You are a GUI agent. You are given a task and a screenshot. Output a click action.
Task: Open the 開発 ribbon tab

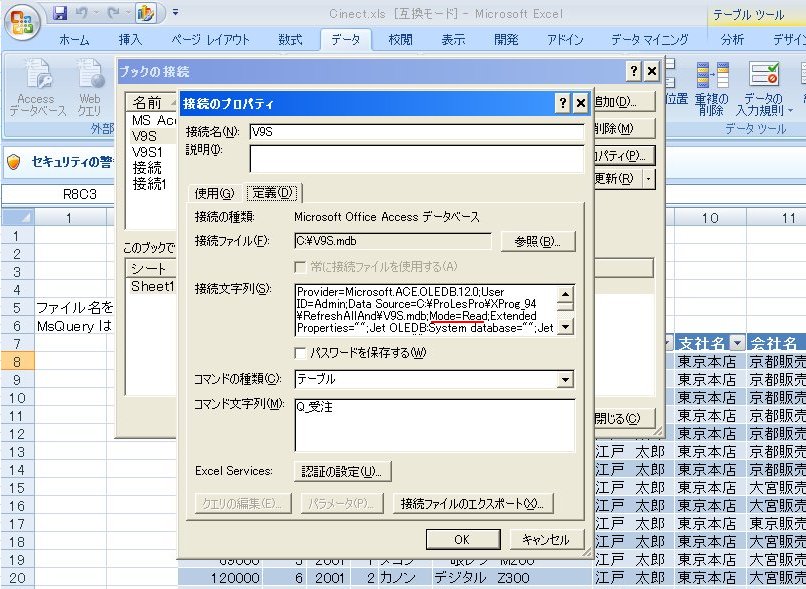coord(506,40)
